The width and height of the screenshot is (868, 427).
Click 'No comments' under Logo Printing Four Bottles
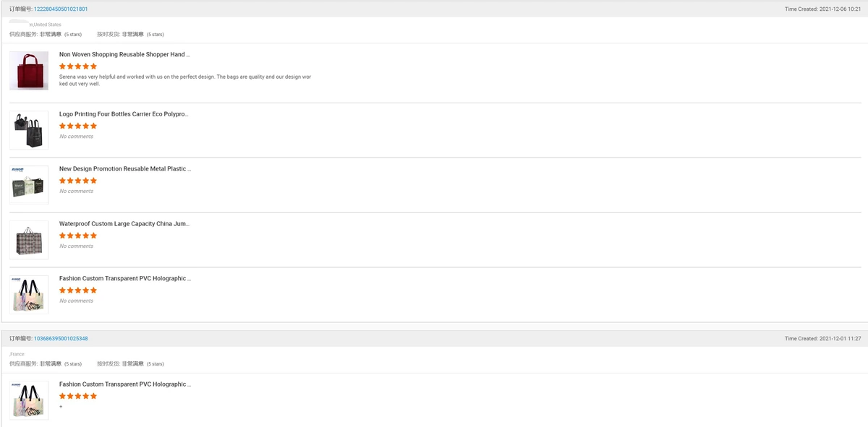(76, 137)
